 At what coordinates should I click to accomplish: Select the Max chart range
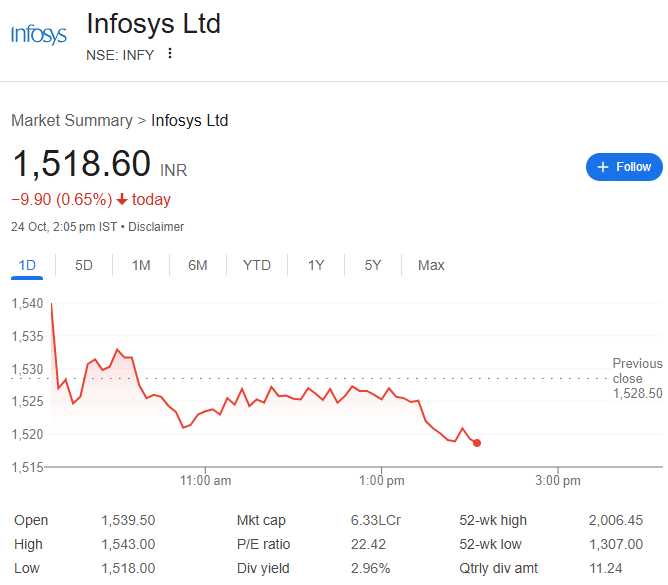pos(431,265)
